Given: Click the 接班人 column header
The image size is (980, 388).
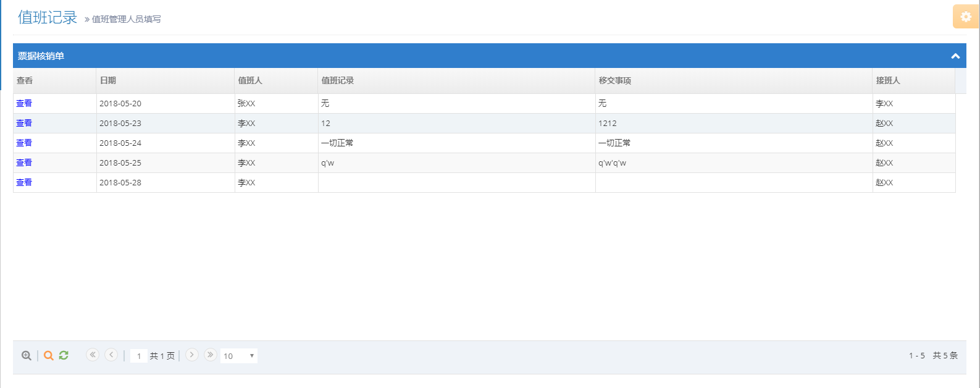Looking at the screenshot, I should coord(888,80).
